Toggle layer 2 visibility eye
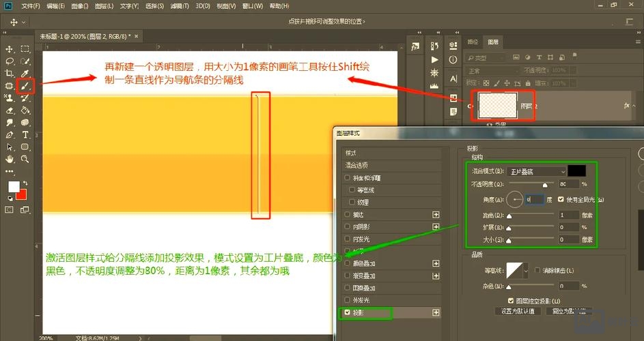The height and width of the screenshot is (341, 644). pos(470,106)
